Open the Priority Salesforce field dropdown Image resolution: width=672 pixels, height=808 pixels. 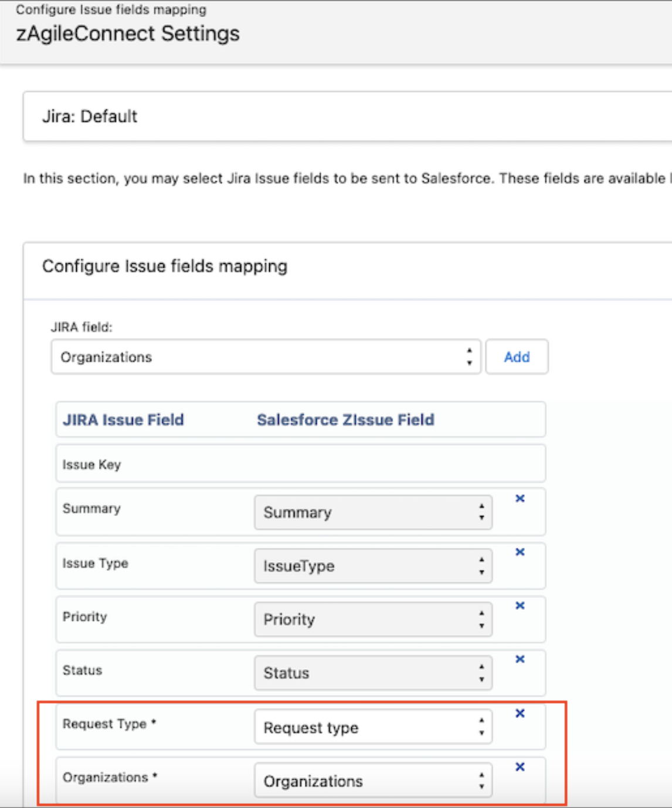(373, 620)
